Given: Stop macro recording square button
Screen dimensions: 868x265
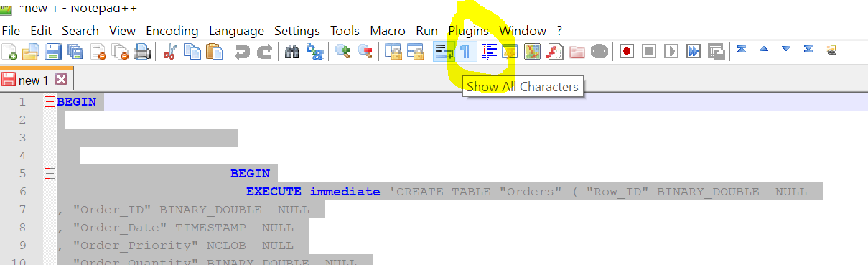Looking at the screenshot, I should pyautogui.click(x=649, y=52).
